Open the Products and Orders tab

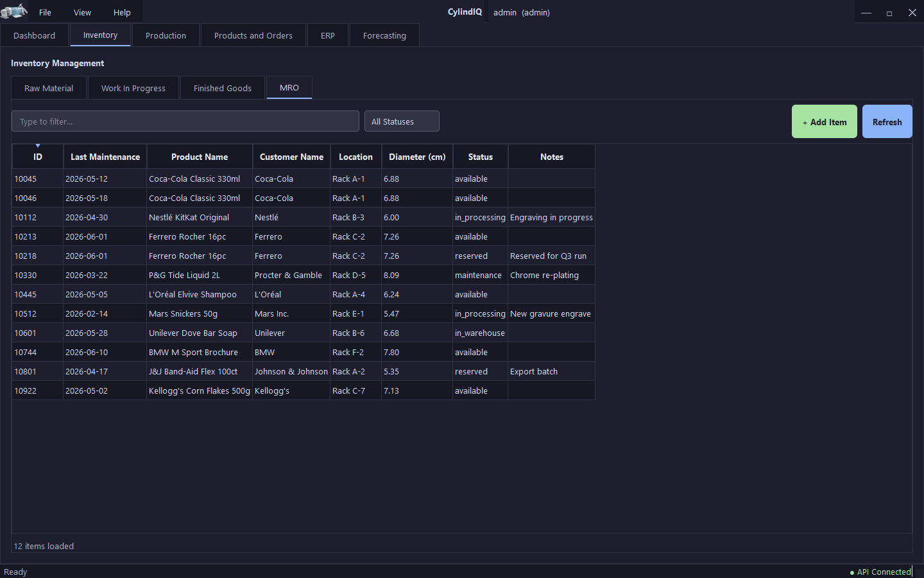pos(253,35)
